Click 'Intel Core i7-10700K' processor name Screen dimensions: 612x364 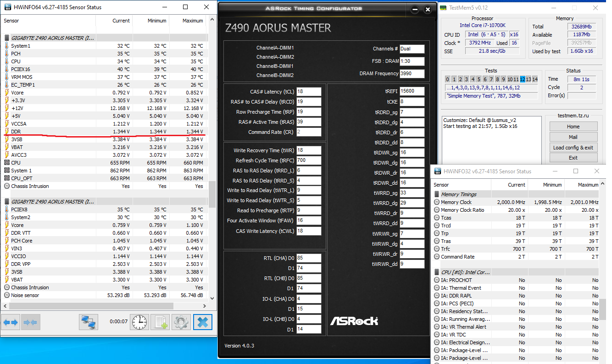[x=483, y=25]
